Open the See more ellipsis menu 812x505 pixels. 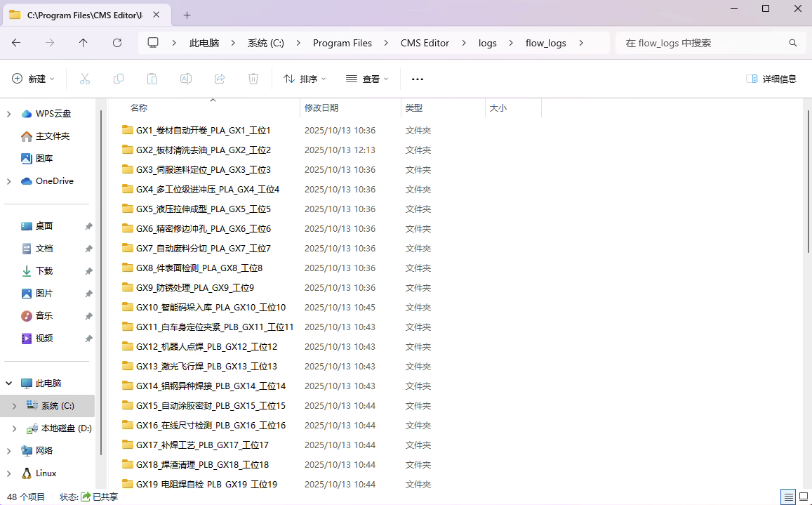[x=418, y=79]
